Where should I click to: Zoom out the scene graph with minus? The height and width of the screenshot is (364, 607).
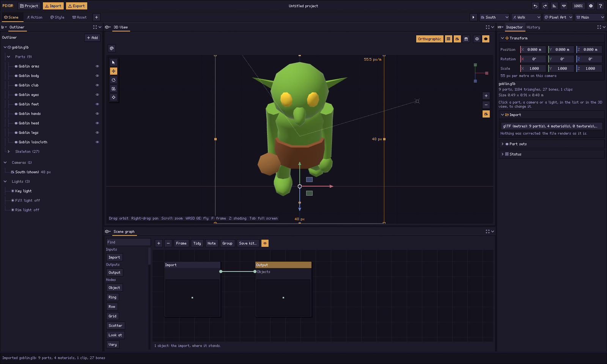tap(168, 243)
